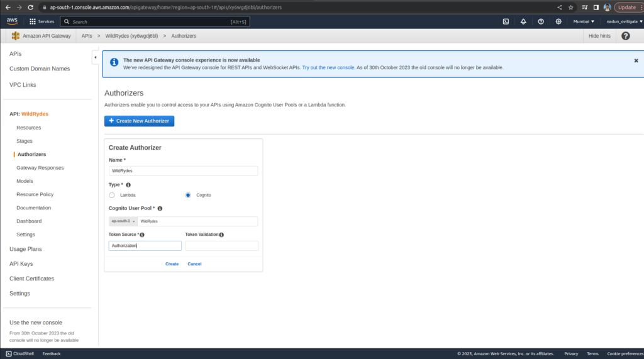Screen dimensions: 644x359
Task: Open API-level Settings under WildRydes
Action: coord(25,235)
